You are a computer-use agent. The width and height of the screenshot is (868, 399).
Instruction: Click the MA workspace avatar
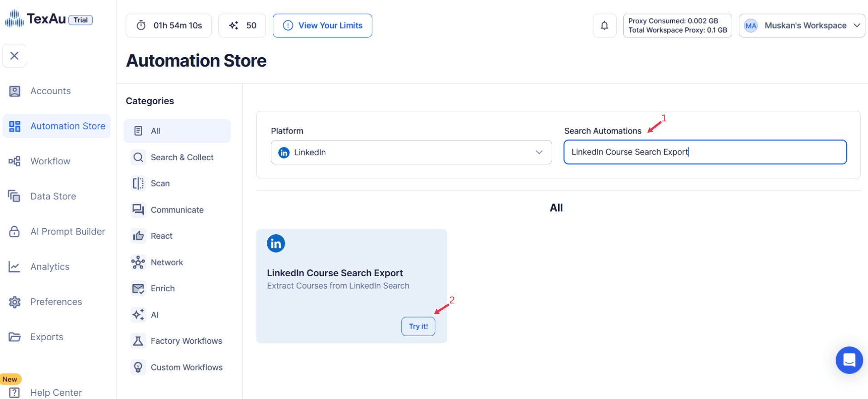pyautogui.click(x=751, y=25)
